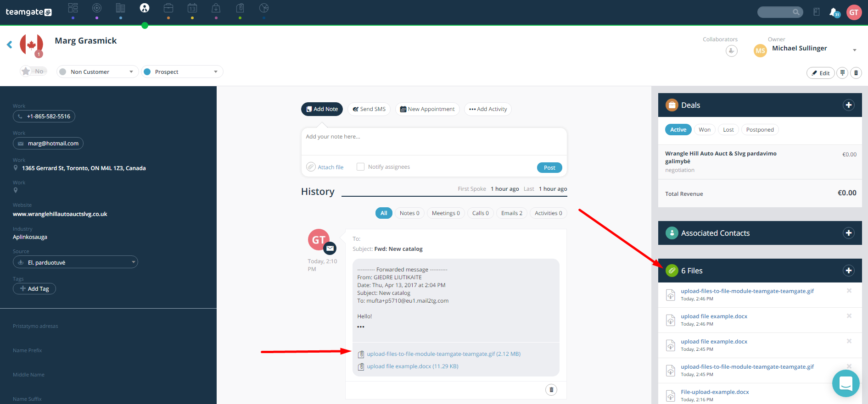Open the El. parduotuvė source dropdown
This screenshot has height=404, width=868.
(x=75, y=262)
